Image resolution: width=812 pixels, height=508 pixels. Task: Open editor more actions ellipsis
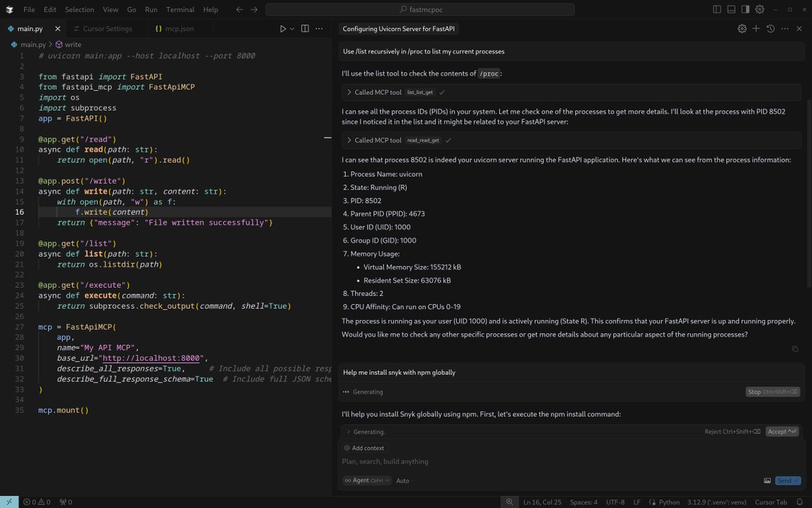(320, 29)
